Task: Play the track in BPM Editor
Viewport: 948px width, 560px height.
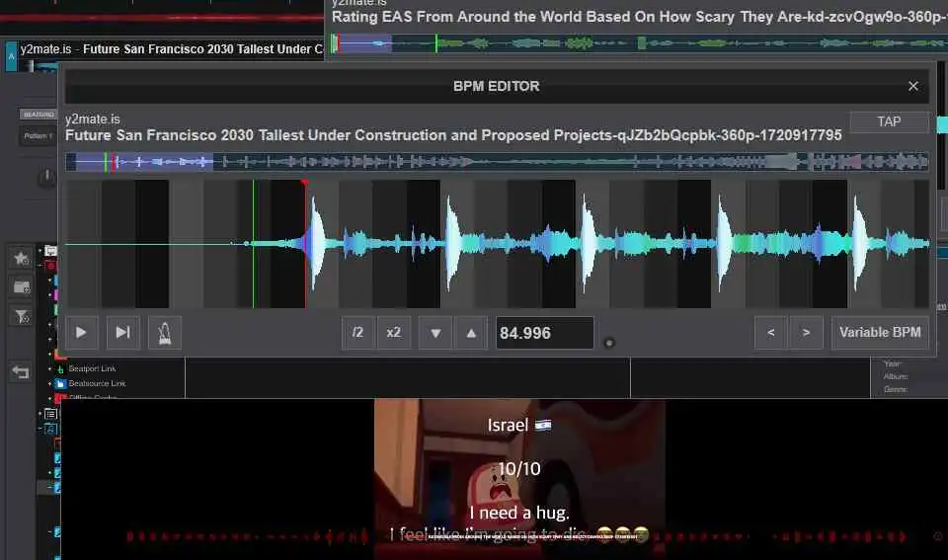Action: point(81,332)
